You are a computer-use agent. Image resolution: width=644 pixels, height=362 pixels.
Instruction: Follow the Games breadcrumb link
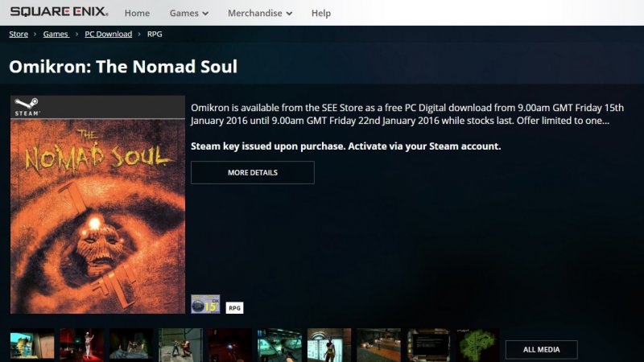[56, 34]
